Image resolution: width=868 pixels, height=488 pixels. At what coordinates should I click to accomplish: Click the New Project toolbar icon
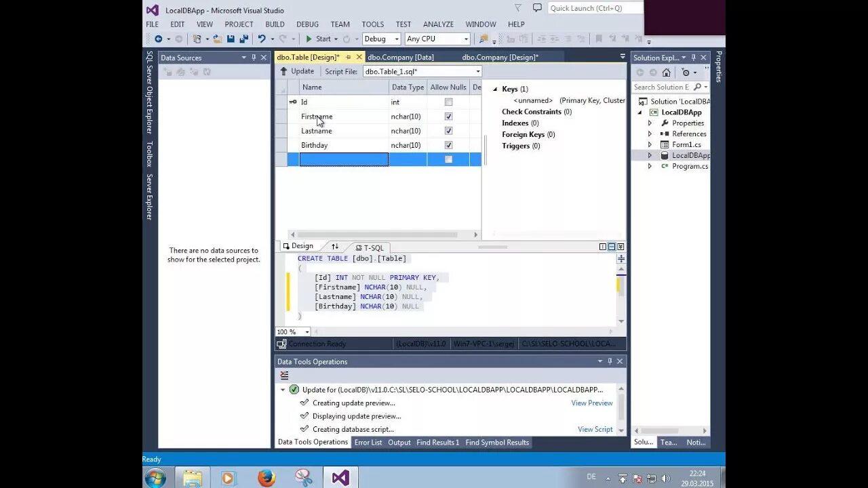click(x=197, y=39)
